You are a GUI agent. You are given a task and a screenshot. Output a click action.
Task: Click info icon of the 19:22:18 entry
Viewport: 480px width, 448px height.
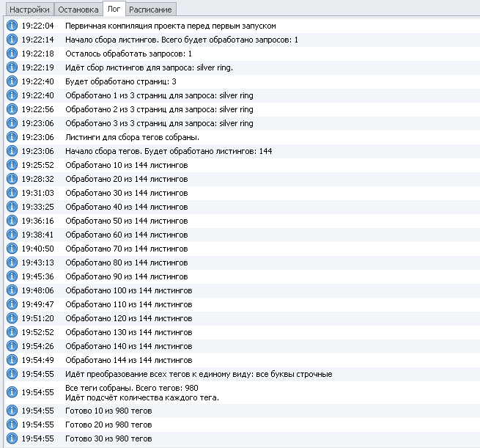click(x=12, y=54)
